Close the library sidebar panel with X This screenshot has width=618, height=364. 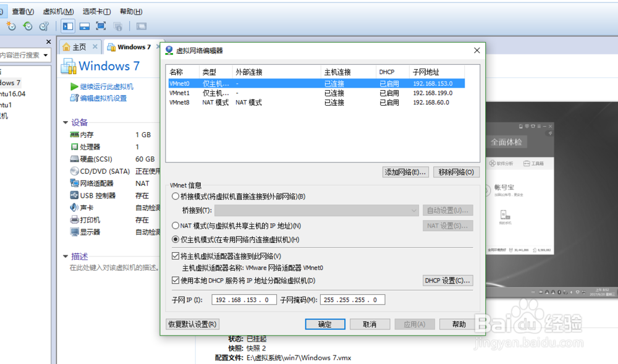tap(48, 42)
